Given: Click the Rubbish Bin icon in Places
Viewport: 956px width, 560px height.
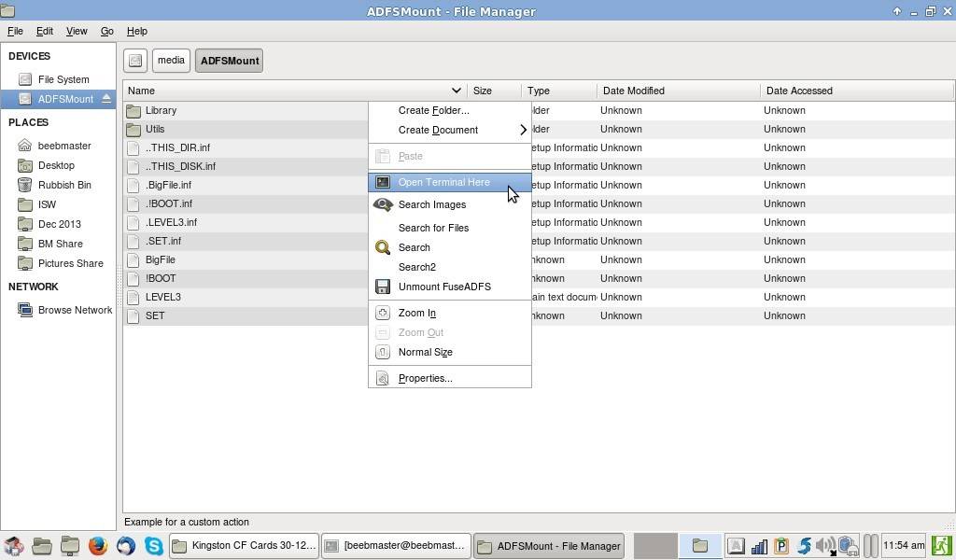Looking at the screenshot, I should 25,185.
